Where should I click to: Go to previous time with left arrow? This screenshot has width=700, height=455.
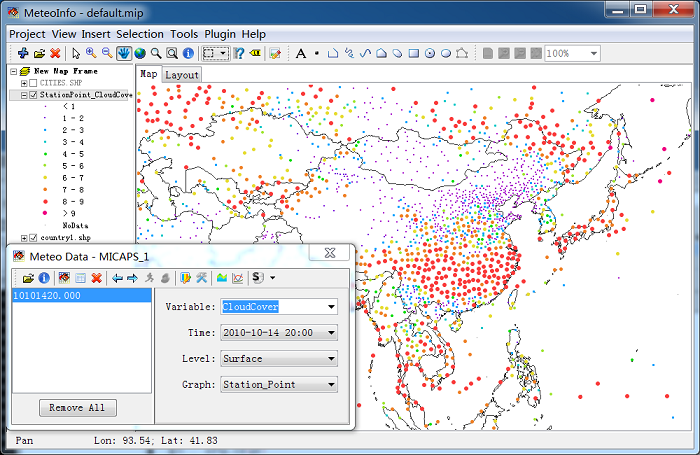[117, 278]
